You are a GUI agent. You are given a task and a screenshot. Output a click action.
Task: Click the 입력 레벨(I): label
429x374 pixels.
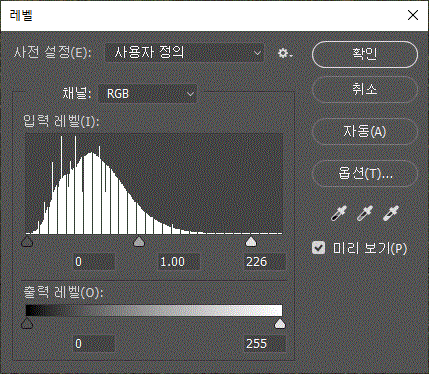pos(61,121)
